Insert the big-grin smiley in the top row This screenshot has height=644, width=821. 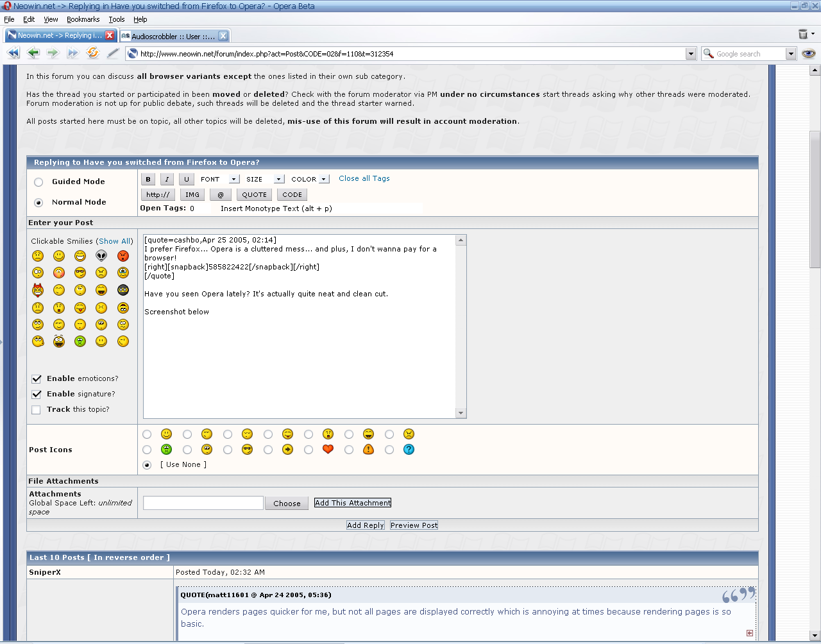tap(80, 256)
